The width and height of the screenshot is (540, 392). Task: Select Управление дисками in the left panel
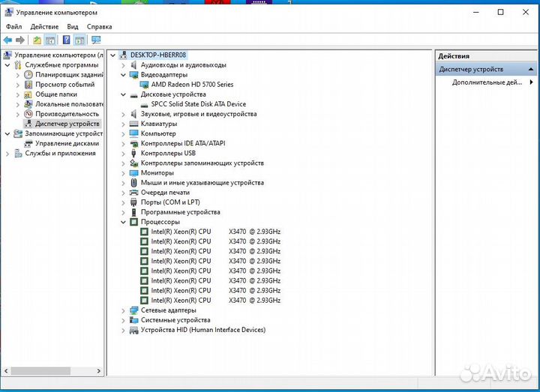point(67,143)
